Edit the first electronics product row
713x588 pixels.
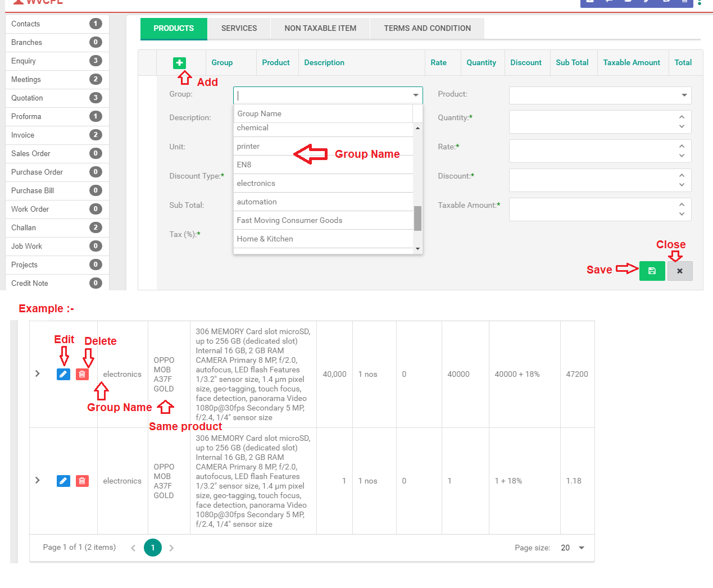63,373
